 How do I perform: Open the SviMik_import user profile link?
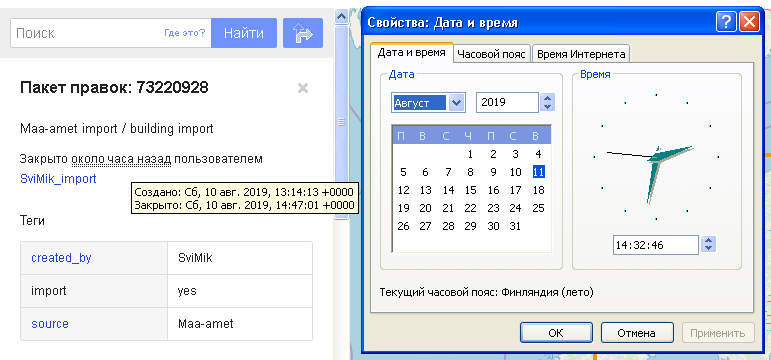59,179
